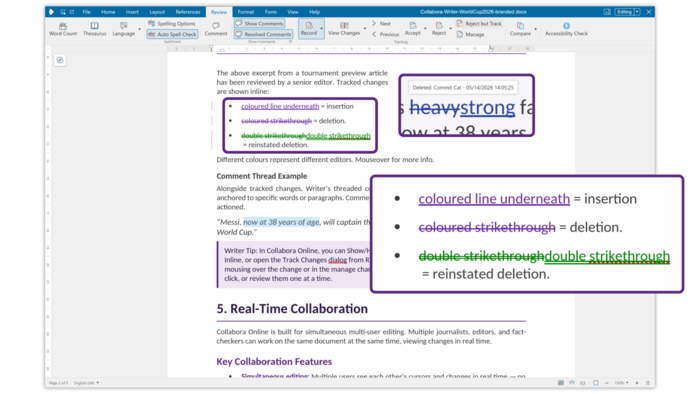Open the Show Comments group expander

[x=290, y=41]
